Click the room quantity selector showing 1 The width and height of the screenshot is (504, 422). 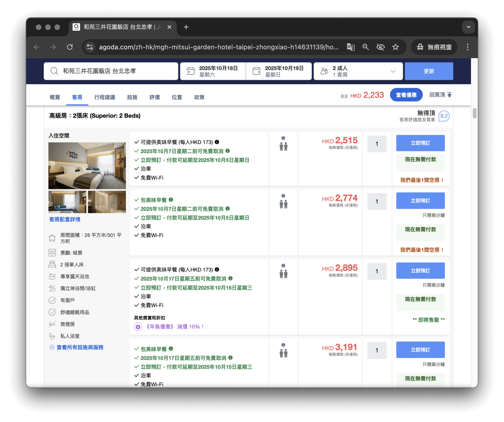coord(376,144)
